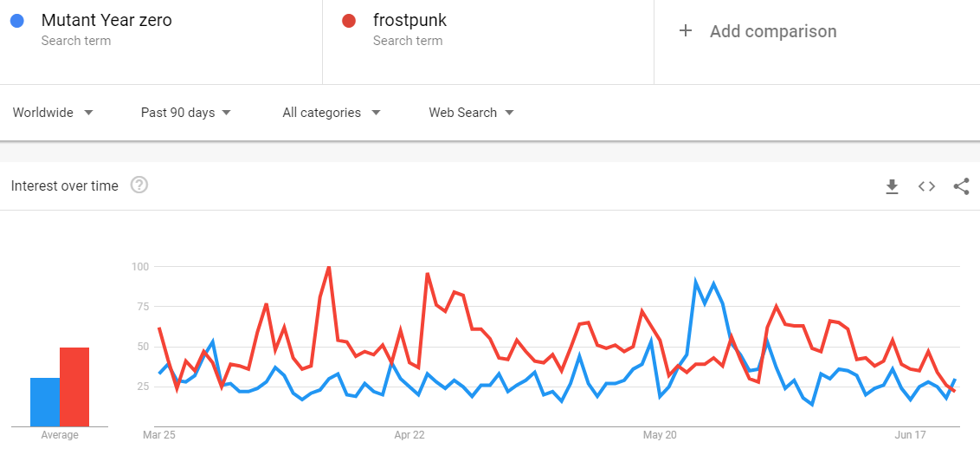Viewport: 980px width, 455px height.
Task: Open the All categories dropdown
Action: [332, 113]
